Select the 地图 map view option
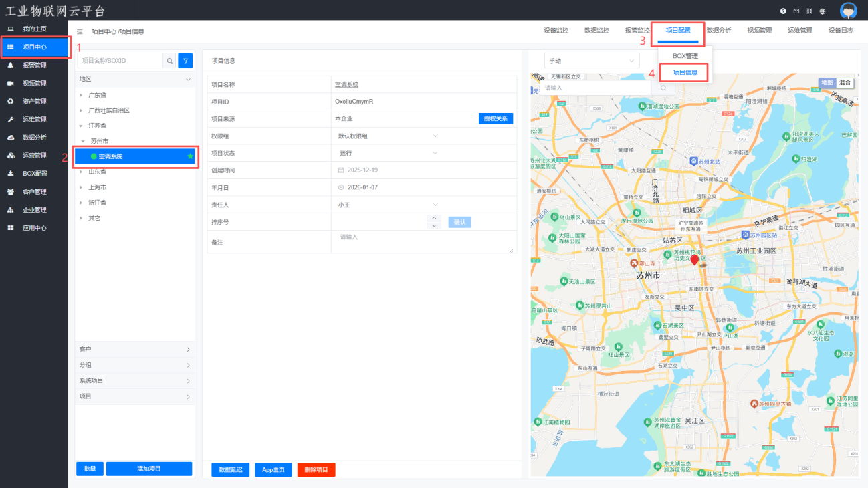This screenshot has width=868, height=488. click(x=827, y=82)
